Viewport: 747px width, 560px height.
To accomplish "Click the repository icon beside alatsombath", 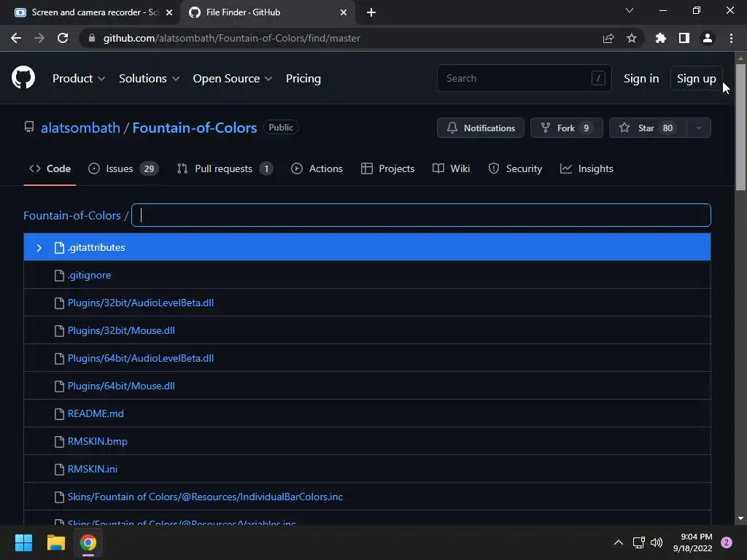I will 29,127.
